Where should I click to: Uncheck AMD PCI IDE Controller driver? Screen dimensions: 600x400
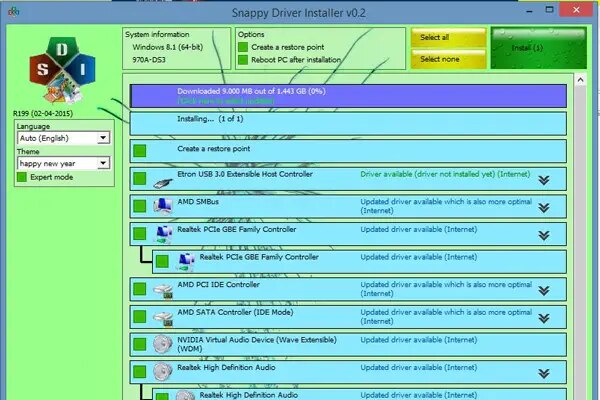140,289
